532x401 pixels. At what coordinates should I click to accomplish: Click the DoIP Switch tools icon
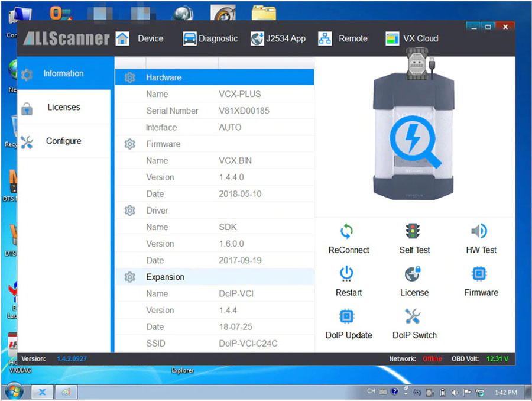pyautogui.click(x=413, y=316)
